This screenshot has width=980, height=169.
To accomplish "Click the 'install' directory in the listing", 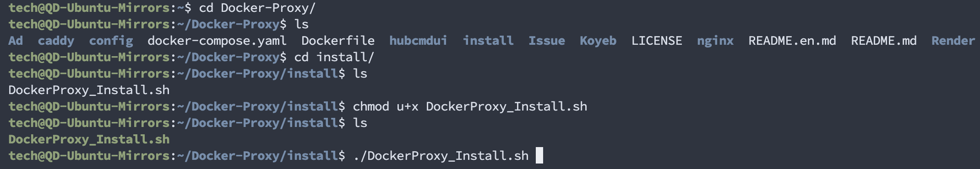I will pyautogui.click(x=488, y=41).
